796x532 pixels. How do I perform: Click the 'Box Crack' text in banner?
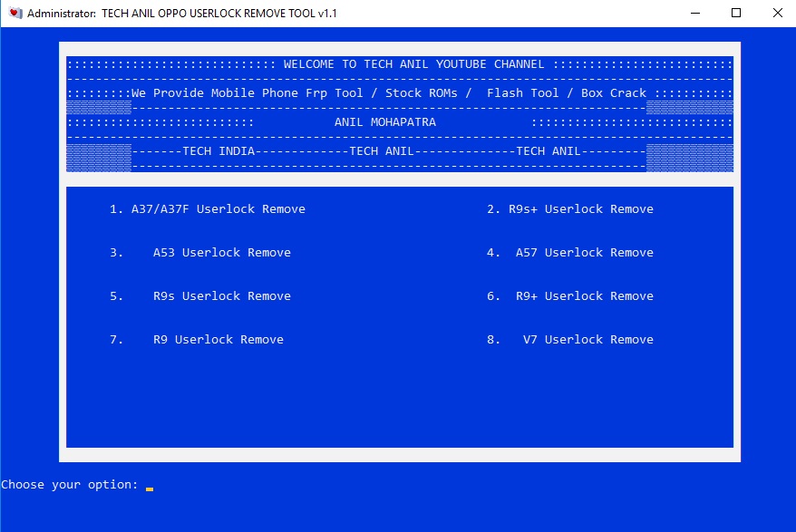point(614,93)
